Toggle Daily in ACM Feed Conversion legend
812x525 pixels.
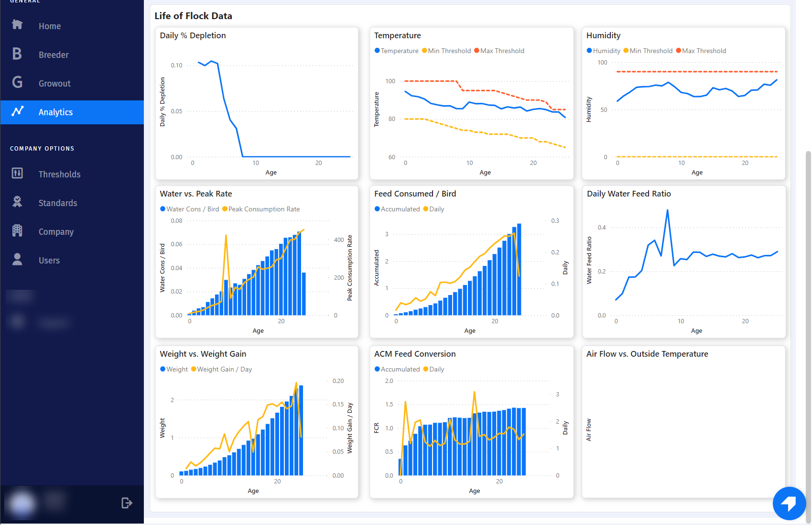(434, 369)
